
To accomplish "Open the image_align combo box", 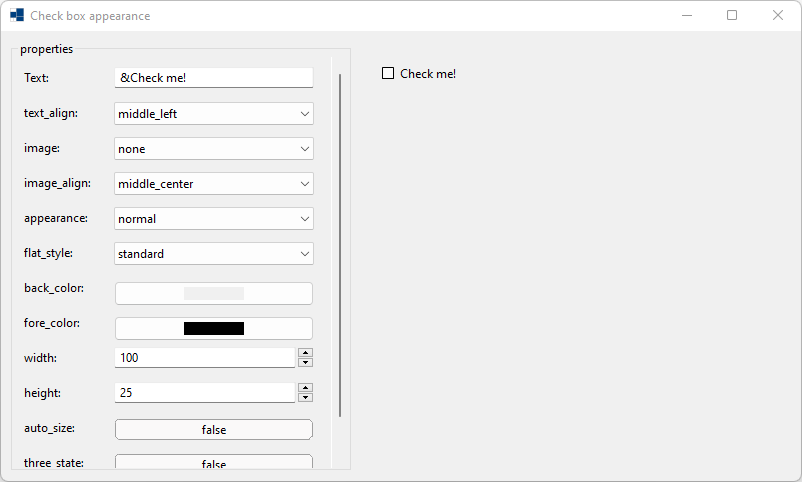I will click(x=214, y=184).
